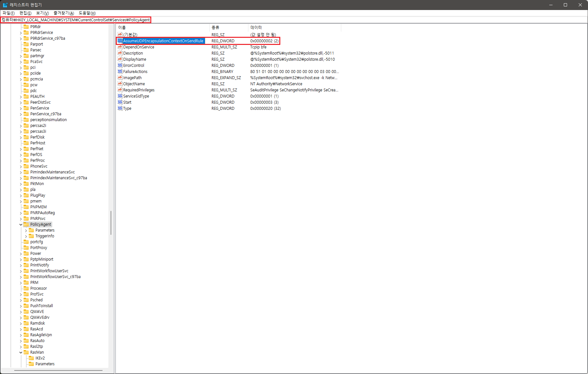
Task: Open the 보기(V) menu
Action: pyautogui.click(x=43, y=13)
